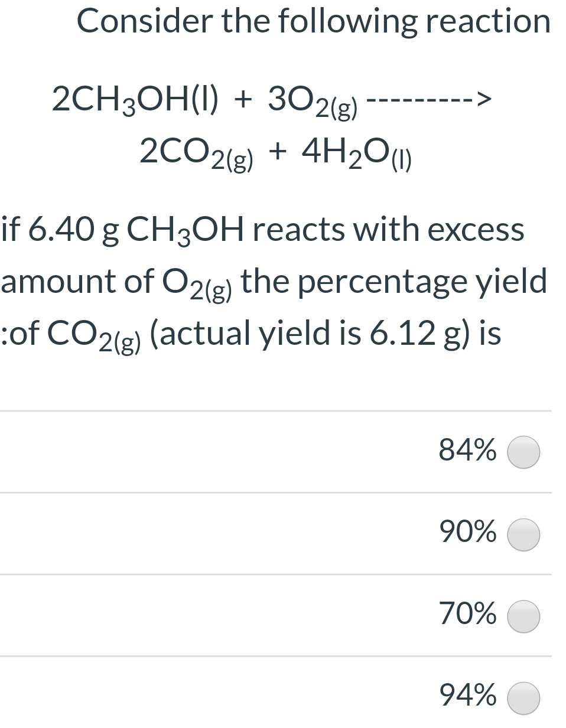566x728 pixels.
Task: Click the H2O product in the equation
Action: 354,152
